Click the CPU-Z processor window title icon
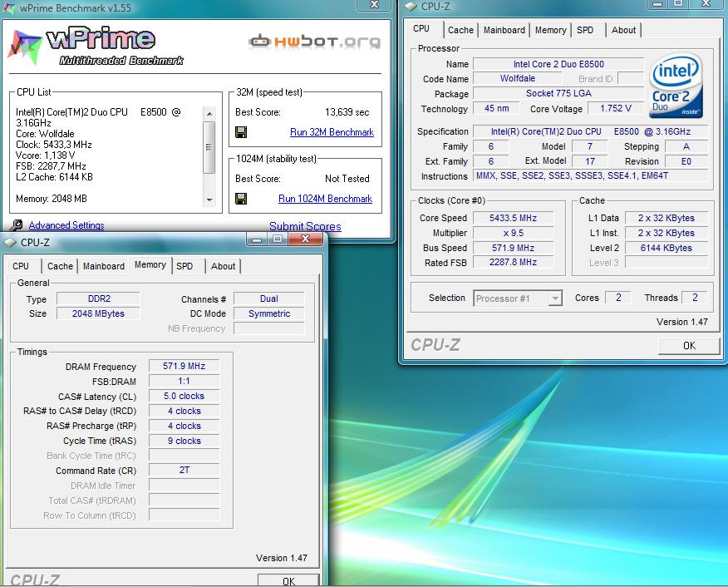728x587 pixels. [411, 7]
